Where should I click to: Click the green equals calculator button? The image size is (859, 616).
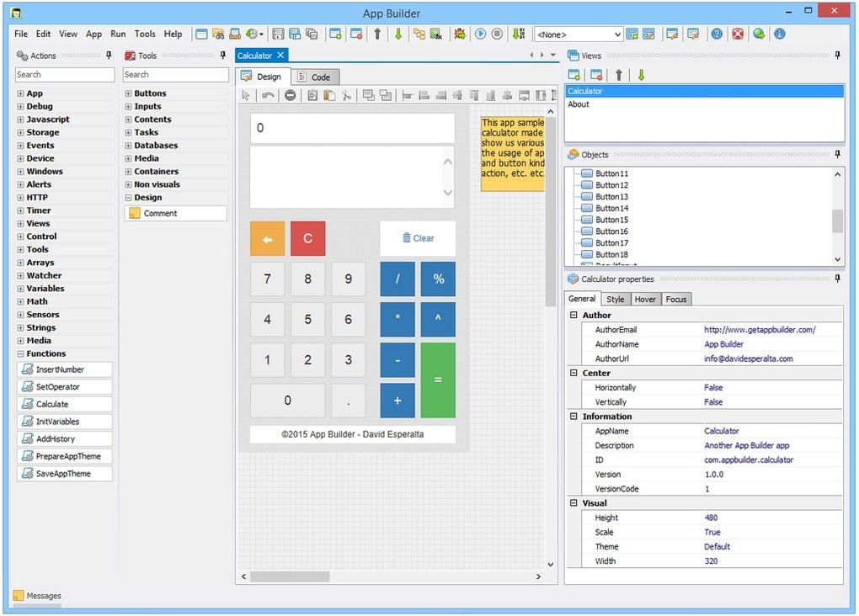[x=438, y=380]
